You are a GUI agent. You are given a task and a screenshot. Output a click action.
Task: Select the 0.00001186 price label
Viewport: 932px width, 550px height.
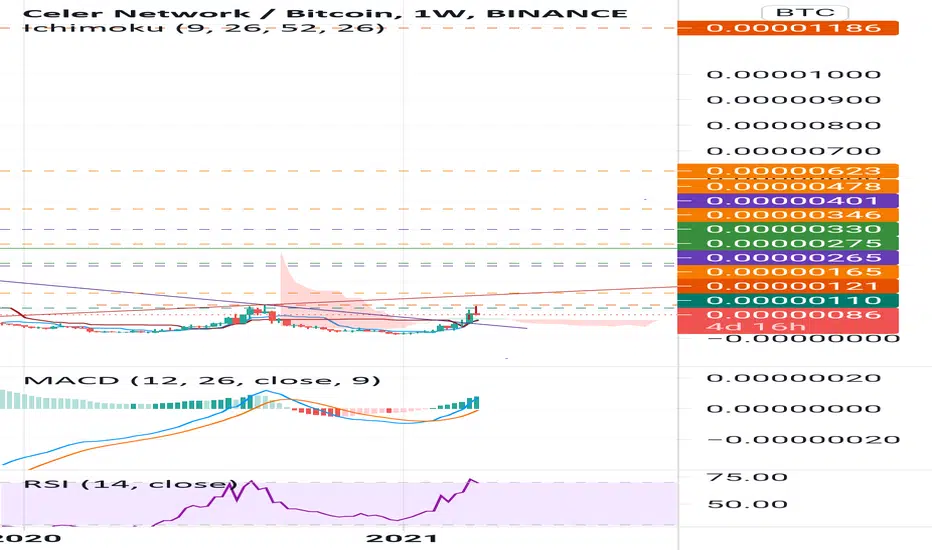(788, 28)
